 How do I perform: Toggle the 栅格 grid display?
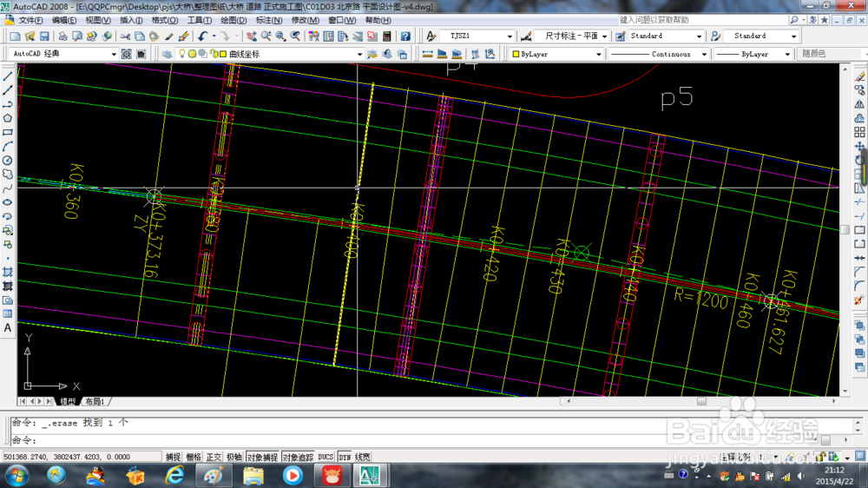coord(194,457)
